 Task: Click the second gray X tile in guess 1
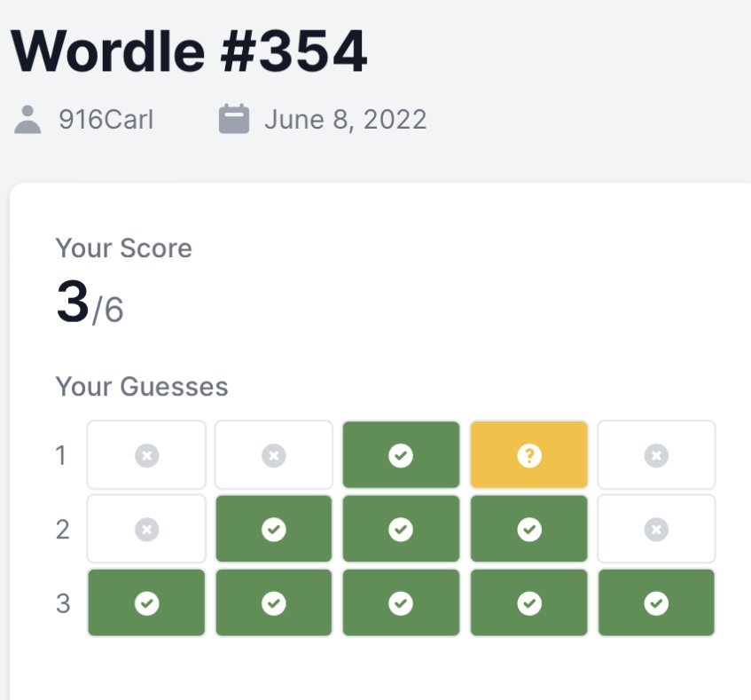point(273,454)
